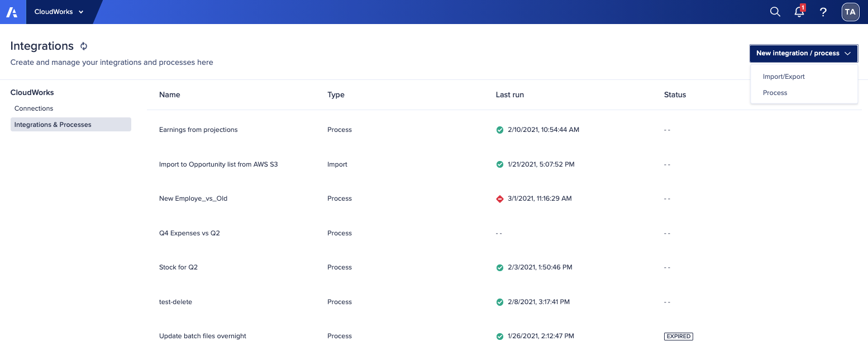The width and height of the screenshot is (868, 355).
Task: Sort by the Last run column header
Action: (x=509, y=94)
